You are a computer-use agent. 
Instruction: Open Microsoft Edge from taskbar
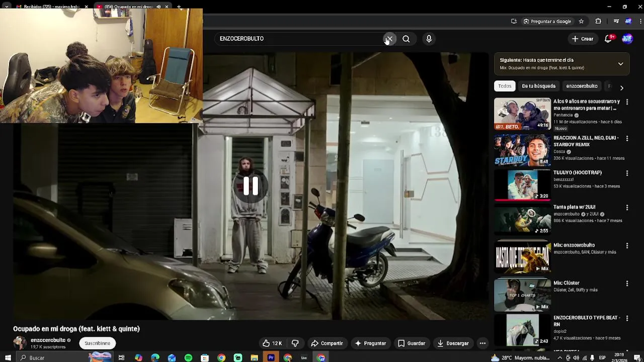(x=155, y=357)
